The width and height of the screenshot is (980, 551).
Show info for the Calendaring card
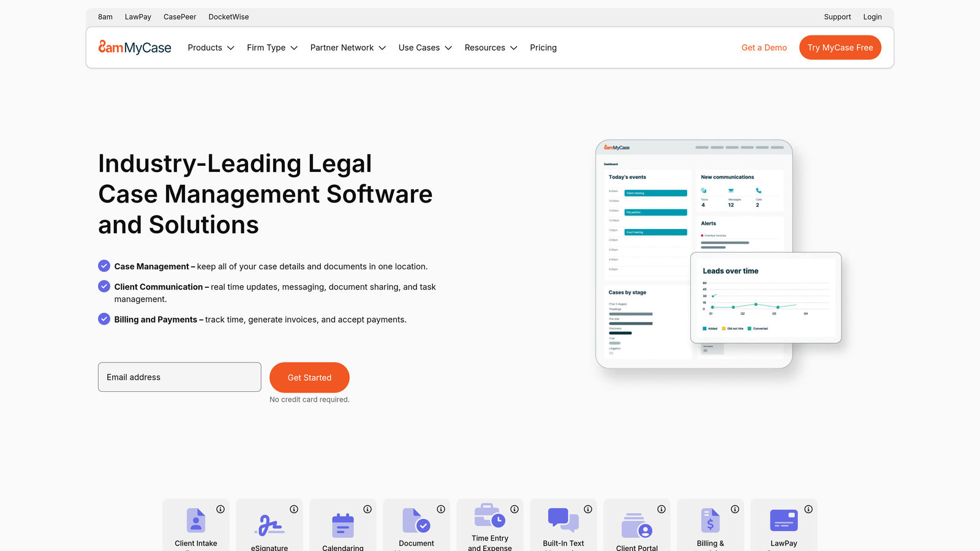pyautogui.click(x=367, y=509)
